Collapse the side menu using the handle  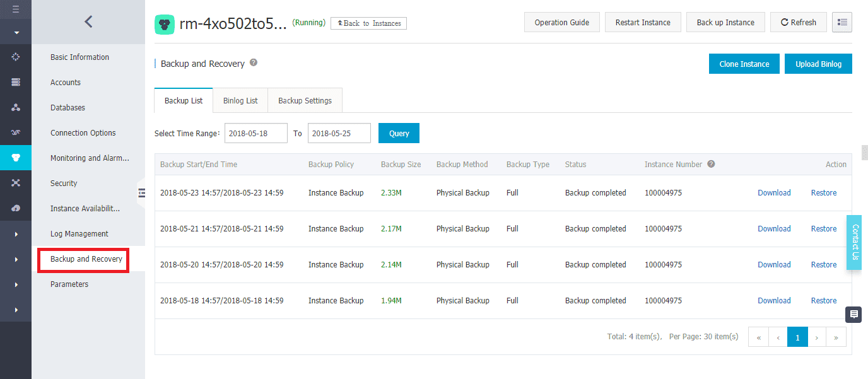point(141,192)
